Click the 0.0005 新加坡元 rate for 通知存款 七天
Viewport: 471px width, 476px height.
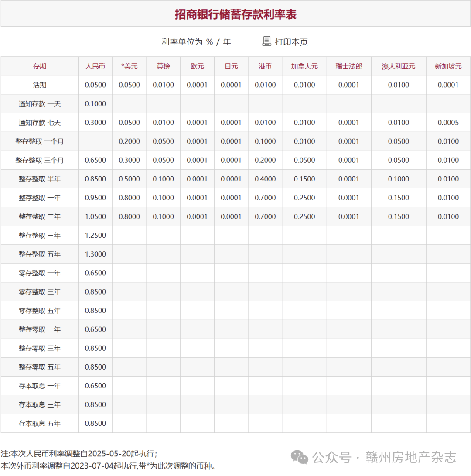click(448, 123)
